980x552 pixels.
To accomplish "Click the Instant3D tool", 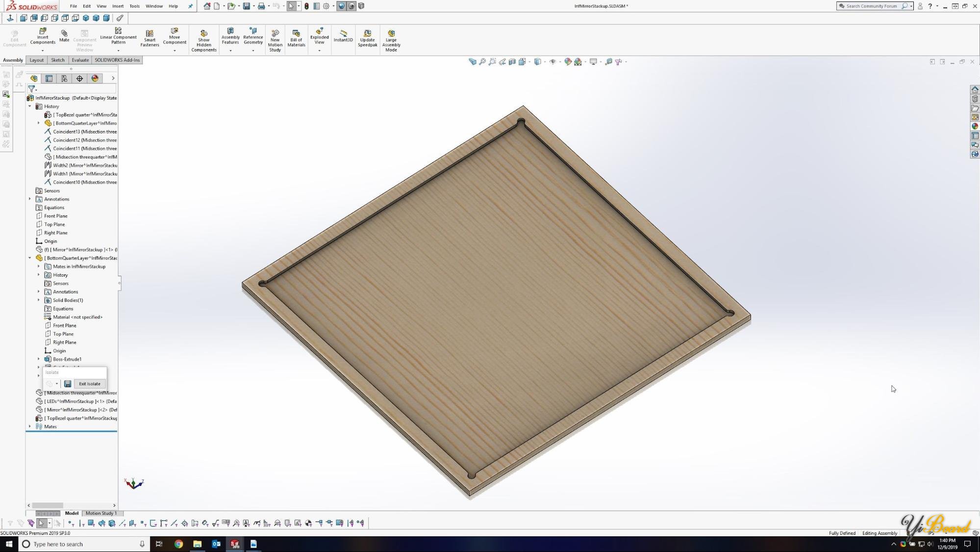I will 343,36.
